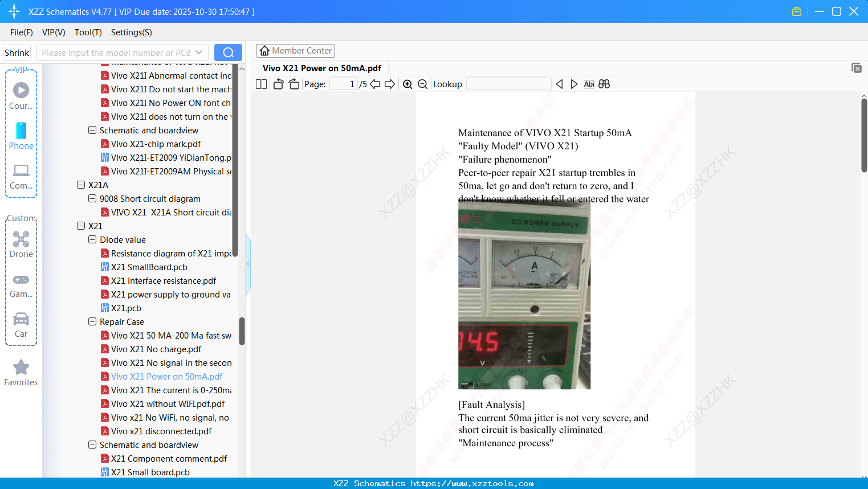
Task: Select the Vivo X21 Power on 50mA.pdf tab
Action: (x=322, y=68)
